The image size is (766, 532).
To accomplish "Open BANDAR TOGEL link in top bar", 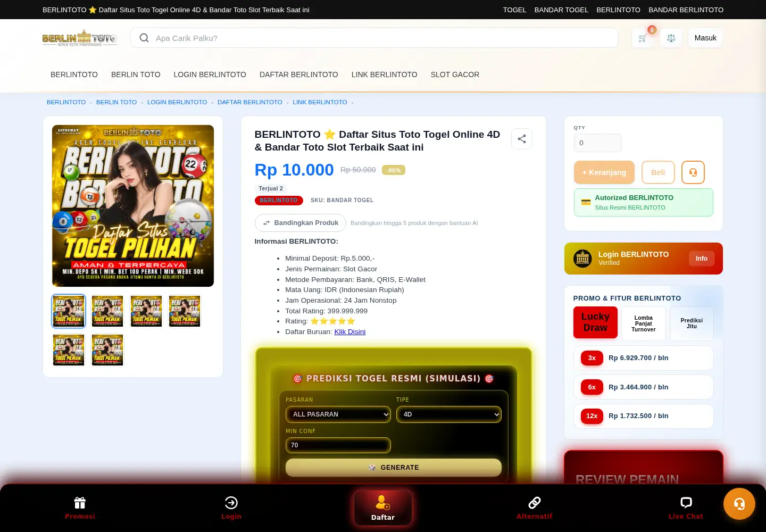I will tap(561, 10).
